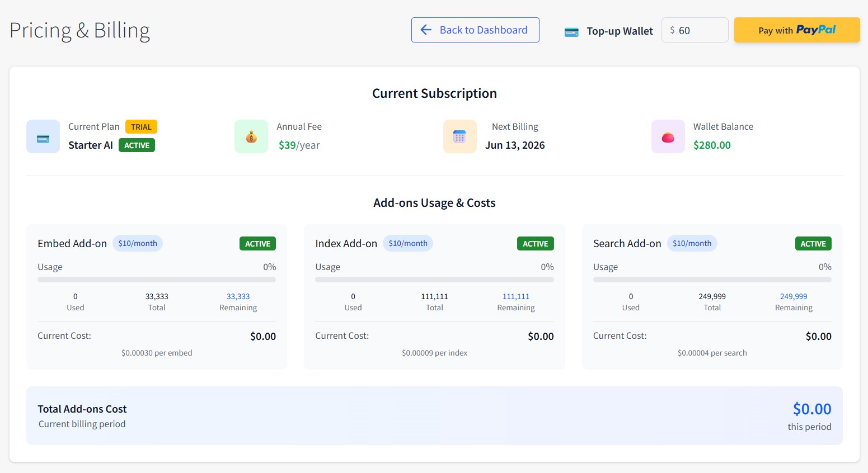The height and width of the screenshot is (473, 868).
Task: Click the Embed Add-on Current Cost $0.00
Action: click(263, 337)
